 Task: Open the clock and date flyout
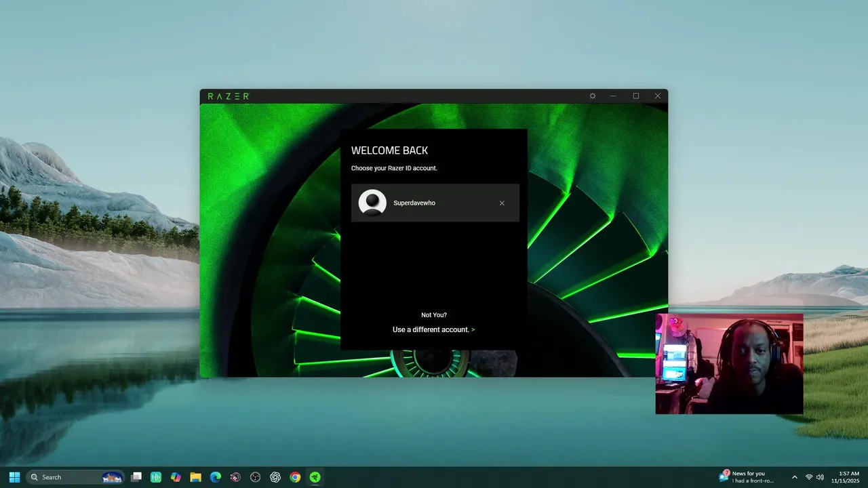(845, 477)
